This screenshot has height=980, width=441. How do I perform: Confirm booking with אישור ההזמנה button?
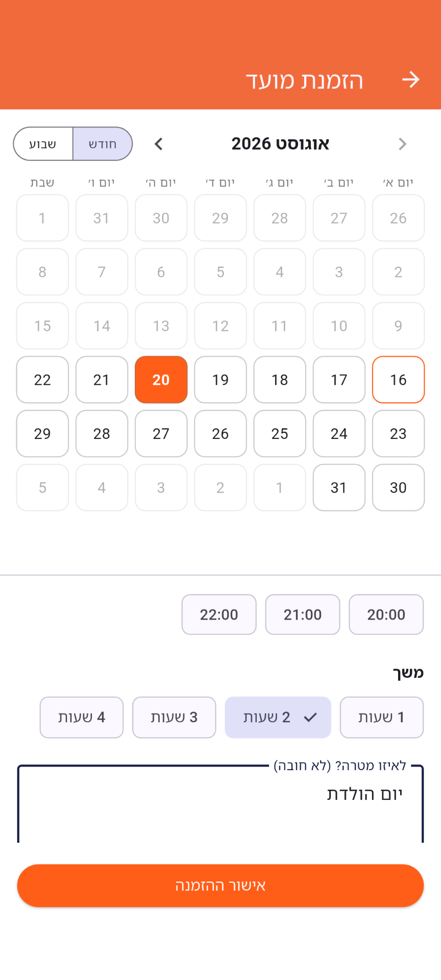pyautogui.click(x=220, y=886)
